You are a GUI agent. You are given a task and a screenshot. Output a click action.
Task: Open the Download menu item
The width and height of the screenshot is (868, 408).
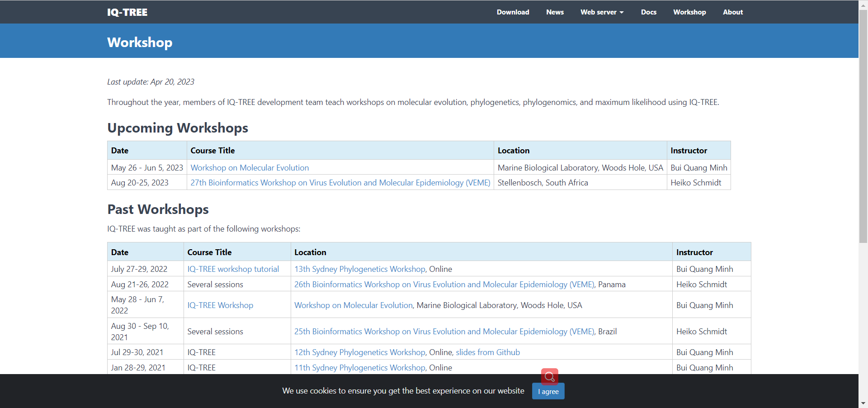[513, 12]
